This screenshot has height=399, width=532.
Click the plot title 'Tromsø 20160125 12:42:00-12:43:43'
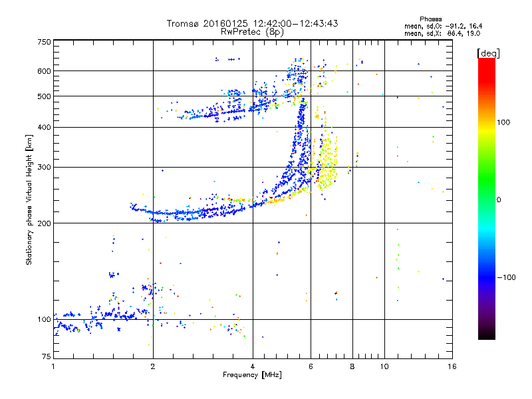[x=253, y=23]
